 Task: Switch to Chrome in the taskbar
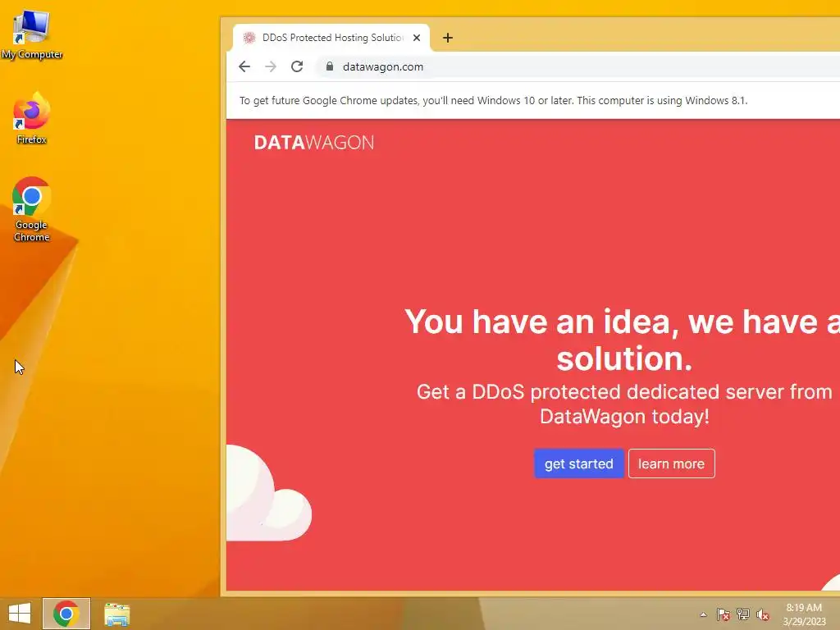pyautogui.click(x=66, y=614)
